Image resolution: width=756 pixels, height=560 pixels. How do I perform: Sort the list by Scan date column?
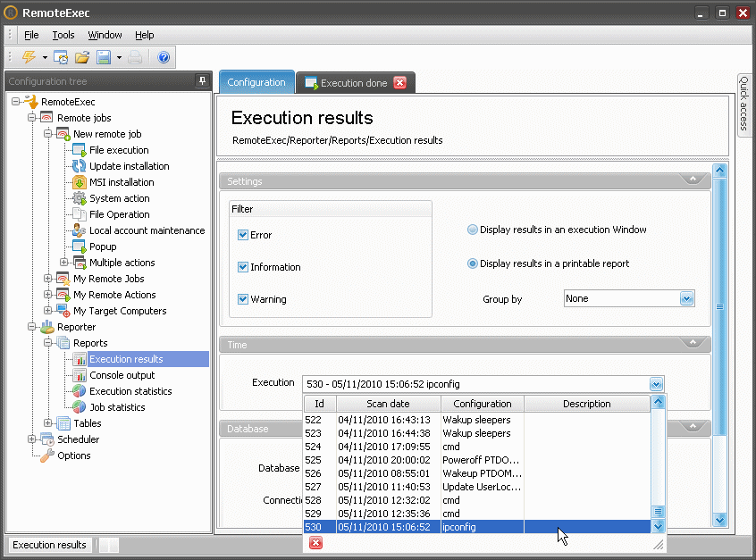coord(388,404)
